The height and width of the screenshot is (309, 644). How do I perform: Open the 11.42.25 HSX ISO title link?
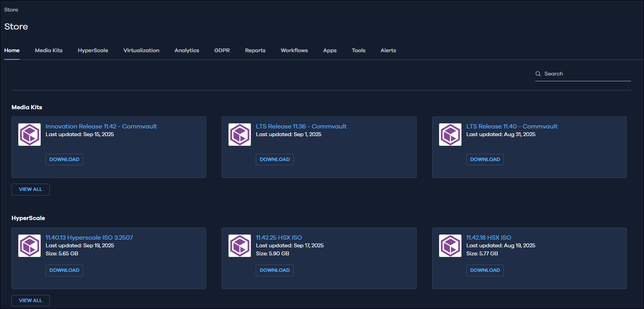[x=279, y=238]
